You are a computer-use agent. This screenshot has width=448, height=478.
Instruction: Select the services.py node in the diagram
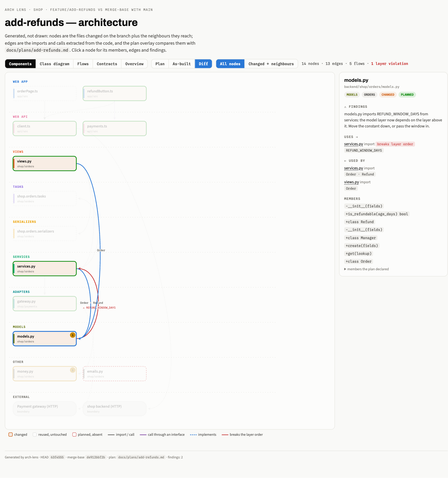45,268
